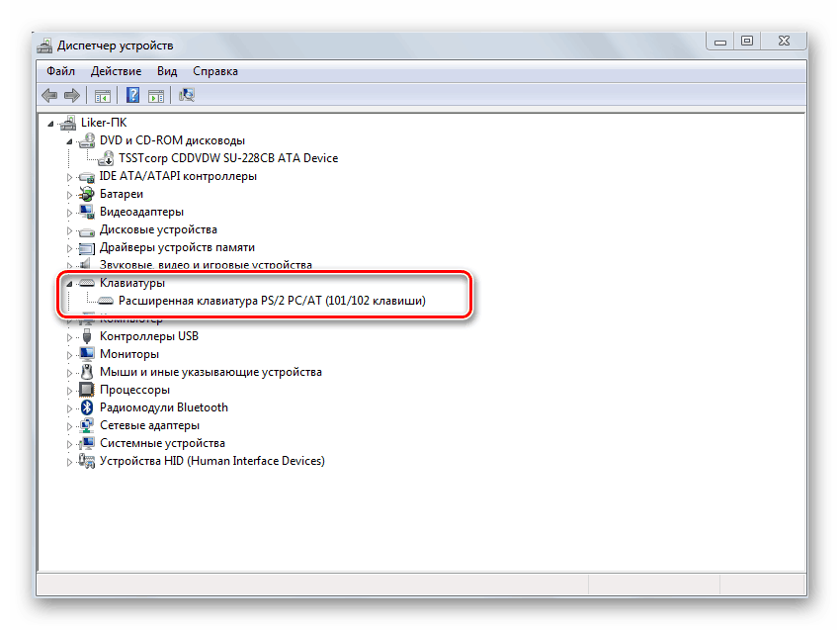Open the blue Help toolbar icon

(x=132, y=95)
